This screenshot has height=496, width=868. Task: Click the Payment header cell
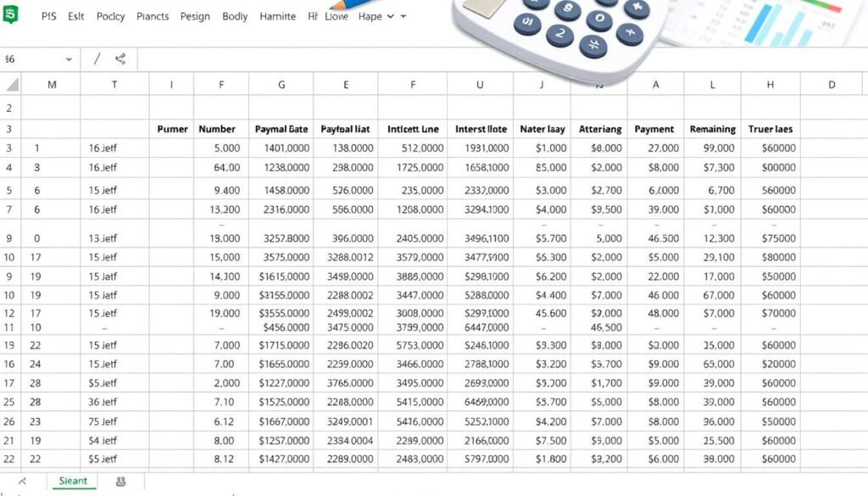(x=654, y=129)
